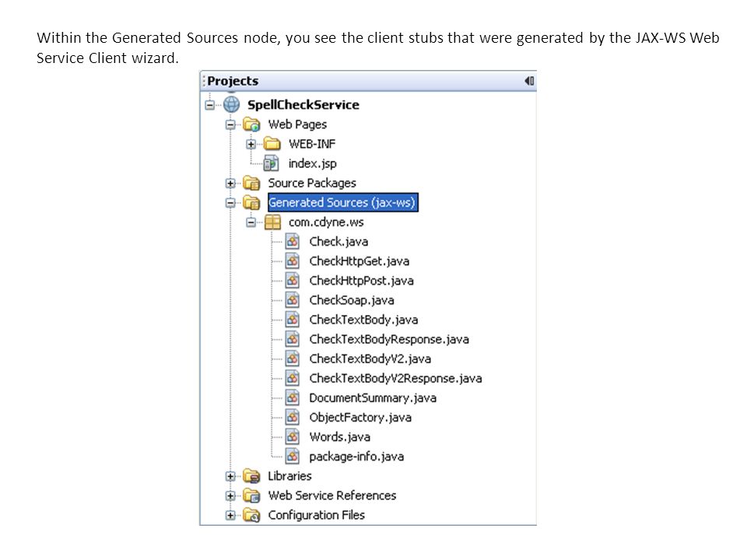Select the Check.java file name
Viewport: 747px width, 560px height.
338,241
